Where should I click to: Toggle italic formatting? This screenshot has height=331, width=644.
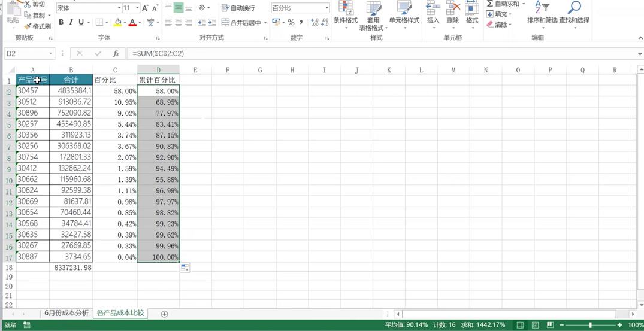(x=71, y=23)
